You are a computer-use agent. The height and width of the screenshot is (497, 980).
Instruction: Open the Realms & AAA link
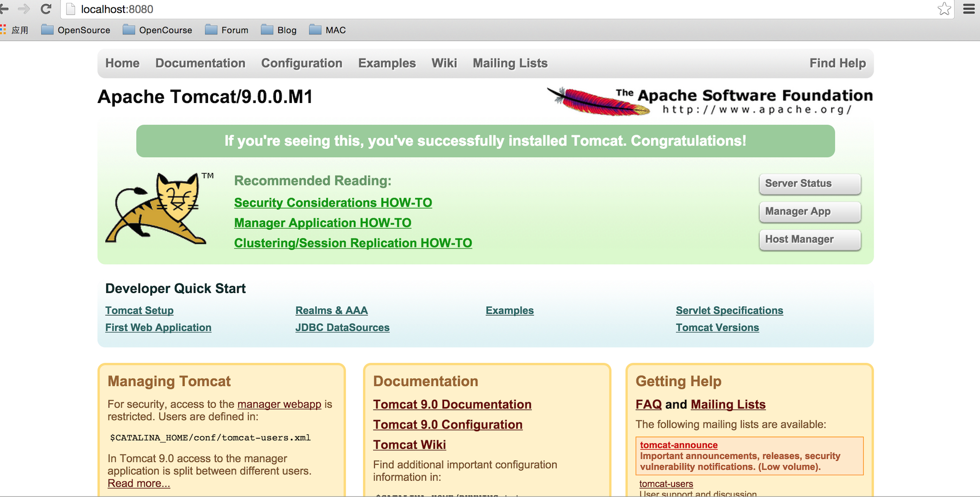click(x=332, y=310)
